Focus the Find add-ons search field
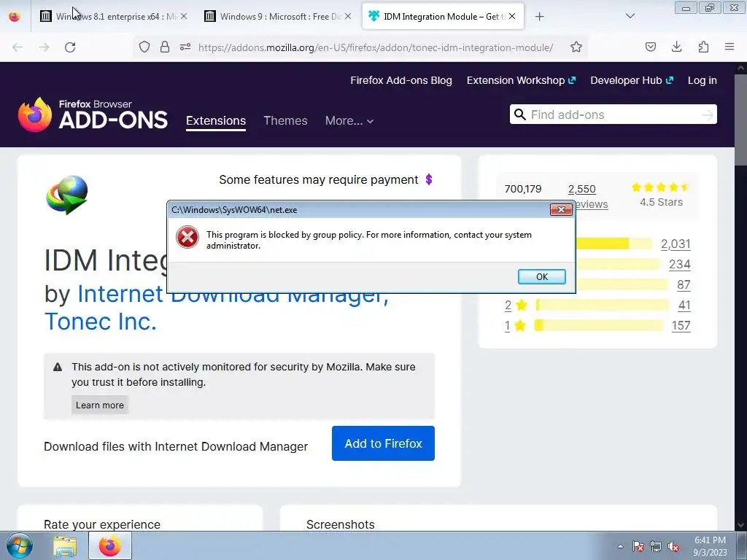Viewport: 747px width, 560px height. click(x=613, y=114)
